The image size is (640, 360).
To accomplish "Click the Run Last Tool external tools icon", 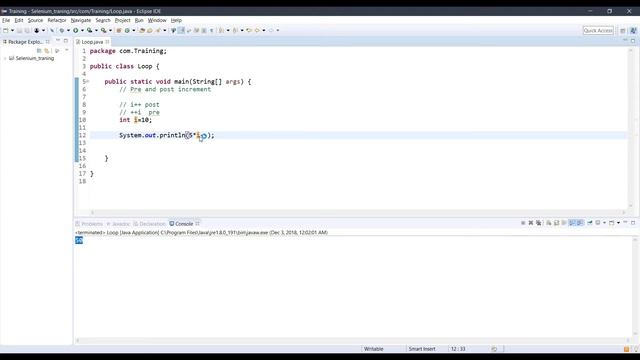I will [x=104, y=30].
